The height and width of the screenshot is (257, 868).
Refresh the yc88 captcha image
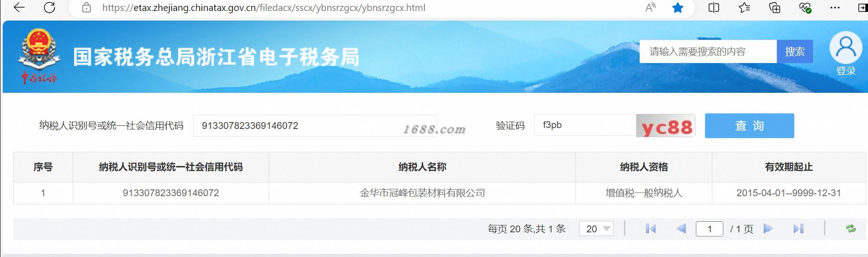point(666,126)
